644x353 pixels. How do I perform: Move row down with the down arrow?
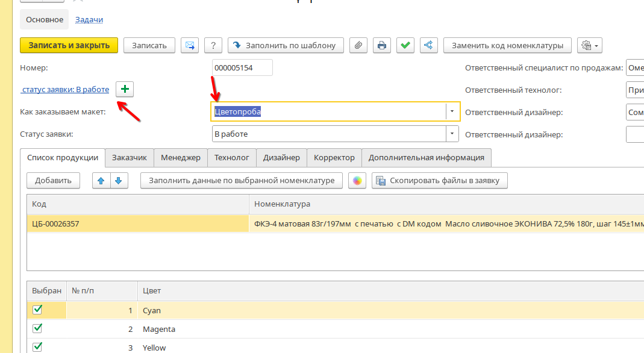point(119,180)
